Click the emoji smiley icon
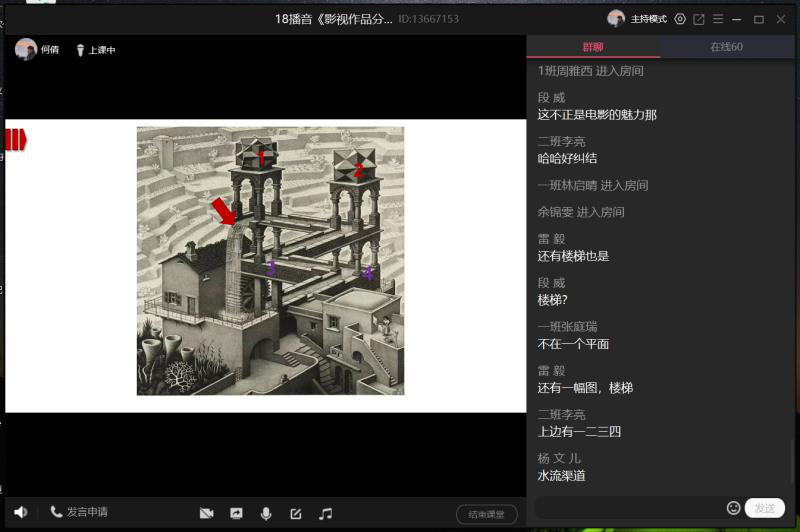Screen dimensions: 800x532 [x=733, y=508]
